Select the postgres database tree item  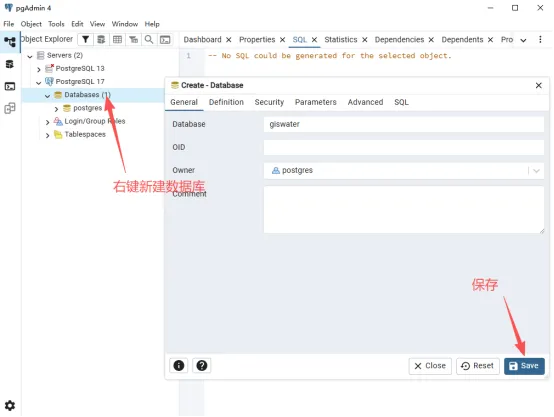pos(87,108)
